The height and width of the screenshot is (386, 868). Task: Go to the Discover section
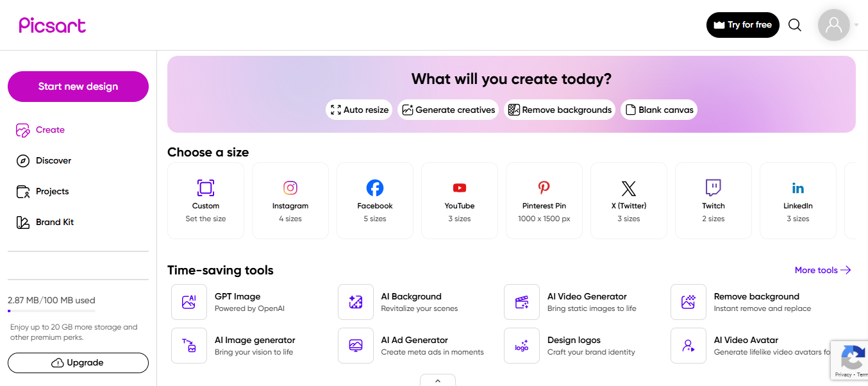[x=53, y=160]
